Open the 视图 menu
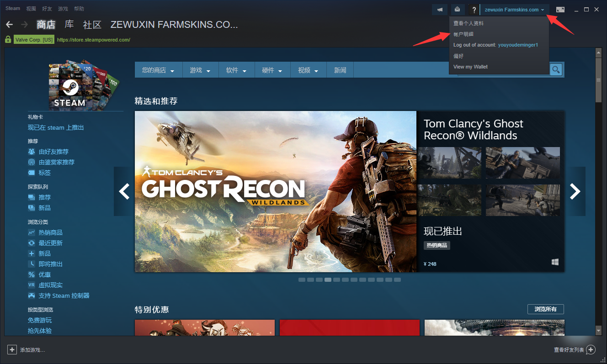607x364 pixels. click(31, 9)
